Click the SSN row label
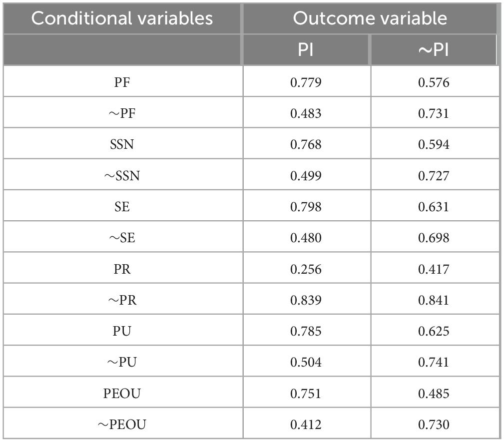Image resolution: width=504 pixels, height=442 pixels. tap(122, 144)
